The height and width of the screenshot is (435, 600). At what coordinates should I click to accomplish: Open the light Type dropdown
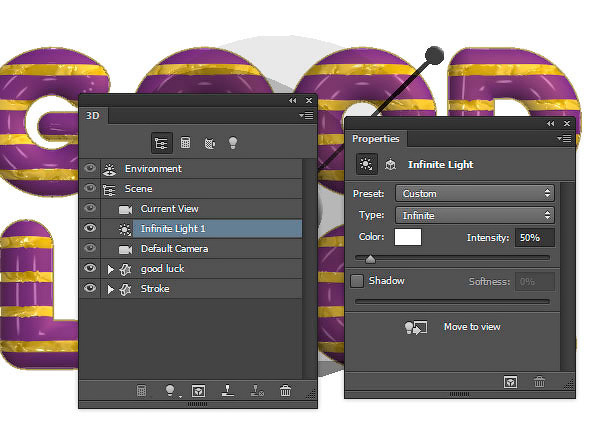pos(475,215)
